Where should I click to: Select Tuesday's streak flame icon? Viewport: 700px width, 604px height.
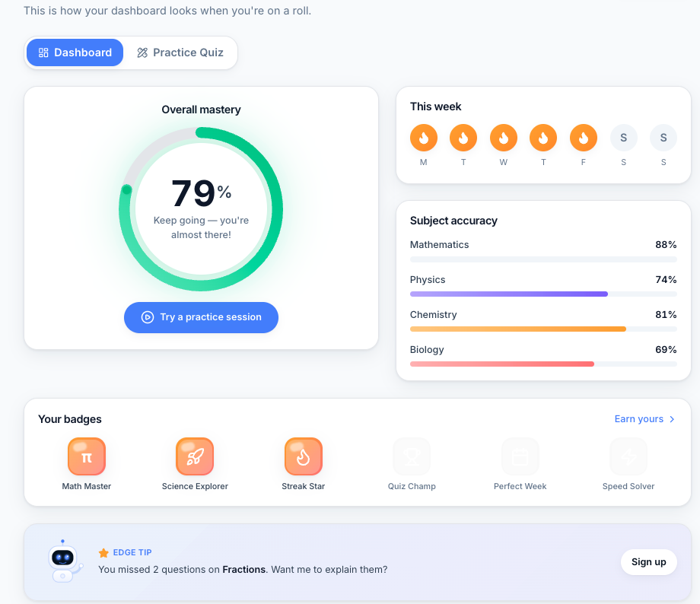click(x=463, y=138)
